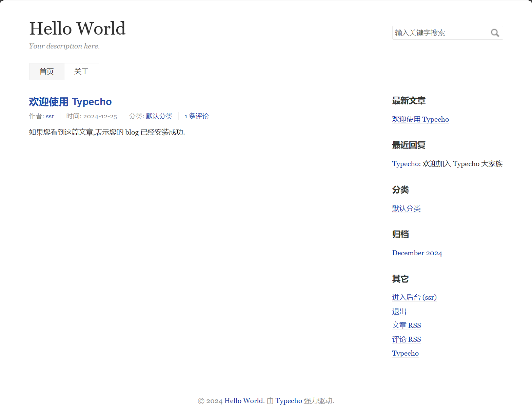
Task: Switch to the 首页 navigation tab
Action: tap(46, 72)
